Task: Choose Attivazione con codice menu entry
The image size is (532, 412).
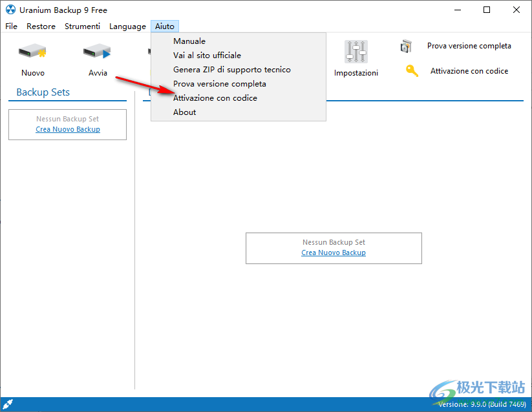Action: coord(215,98)
